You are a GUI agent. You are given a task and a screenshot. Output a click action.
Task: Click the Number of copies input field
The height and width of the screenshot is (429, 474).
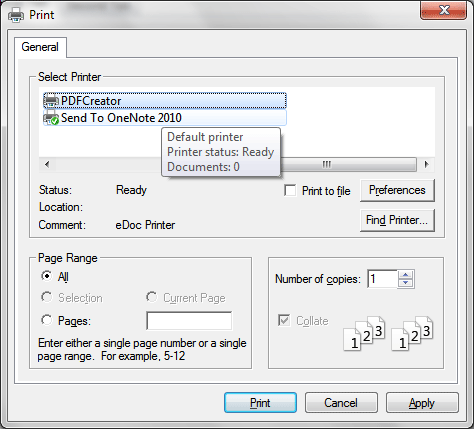(382, 279)
